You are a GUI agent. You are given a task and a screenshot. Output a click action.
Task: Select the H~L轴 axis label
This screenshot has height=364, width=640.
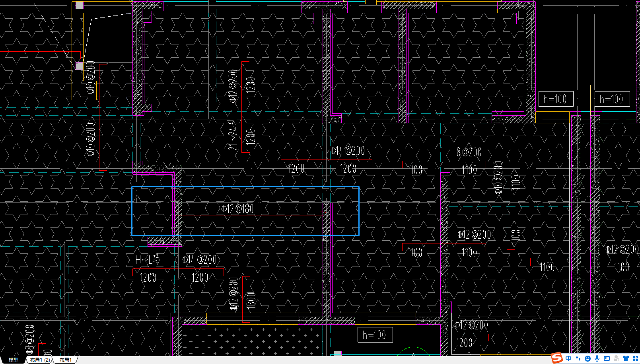pyautogui.click(x=147, y=260)
